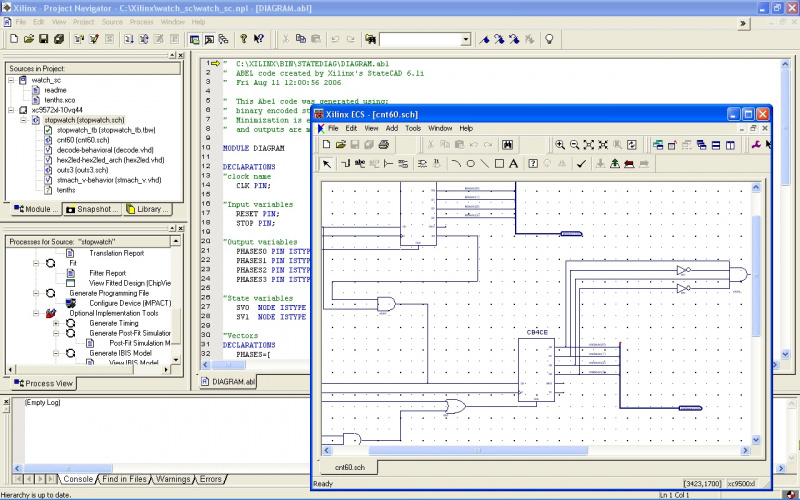Click Open folder icon in ECS toolbar
This screenshot has width=800, height=500.
click(341, 145)
